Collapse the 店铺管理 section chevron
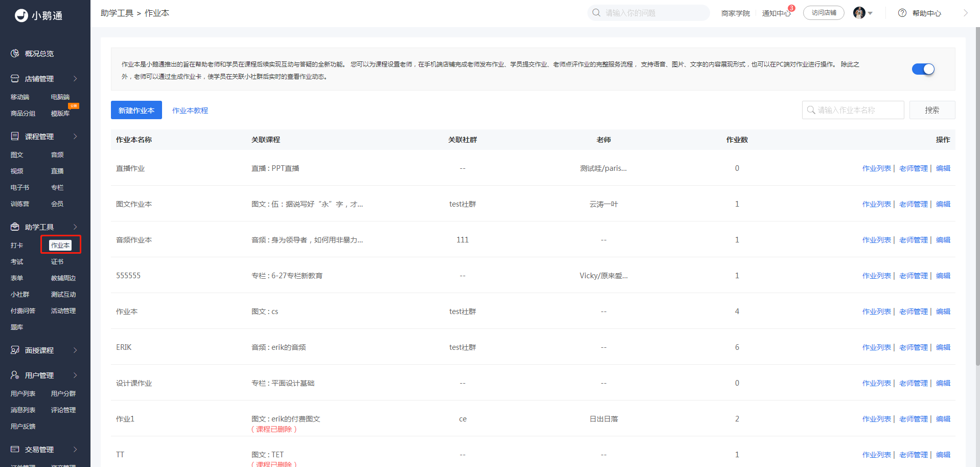Viewport: 980px width, 467px height. [x=75, y=79]
